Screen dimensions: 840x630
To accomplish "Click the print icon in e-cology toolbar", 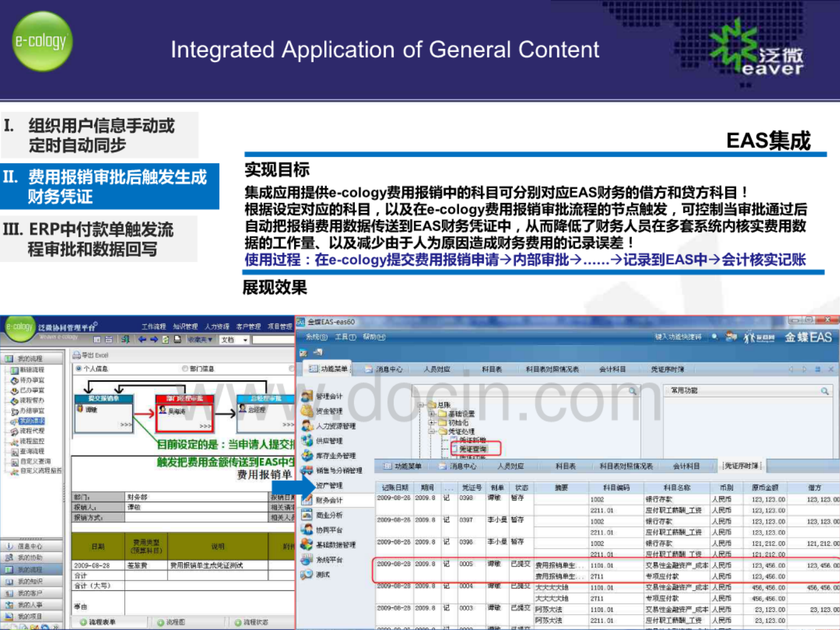I will click(177, 340).
